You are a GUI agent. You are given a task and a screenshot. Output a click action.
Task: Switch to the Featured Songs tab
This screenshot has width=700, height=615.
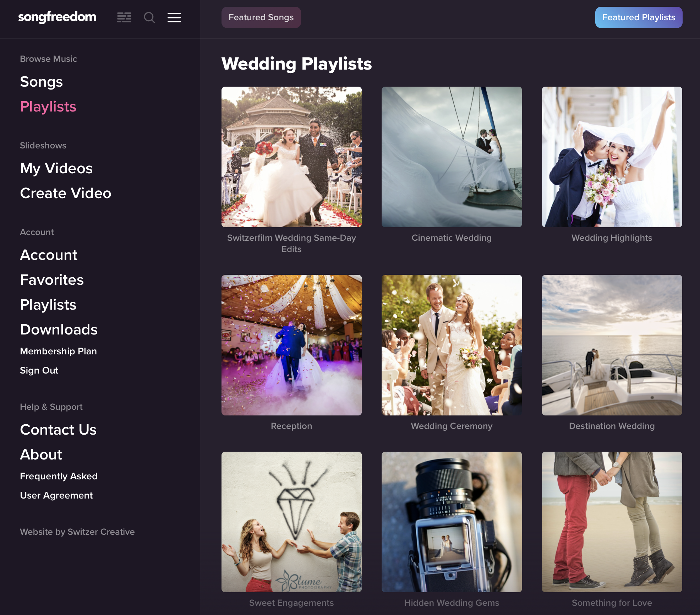click(261, 17)
